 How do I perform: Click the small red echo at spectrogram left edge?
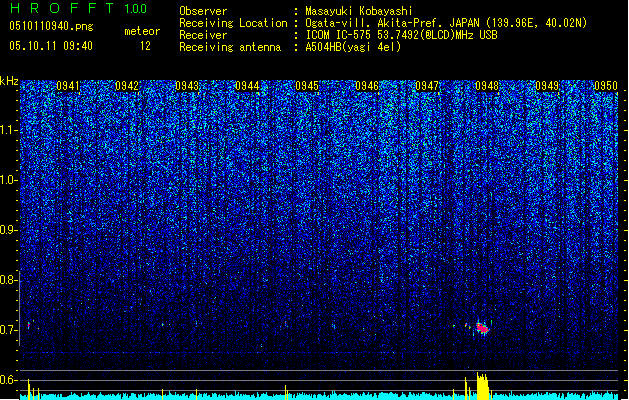pyautogui.click(x=28, y=325)
